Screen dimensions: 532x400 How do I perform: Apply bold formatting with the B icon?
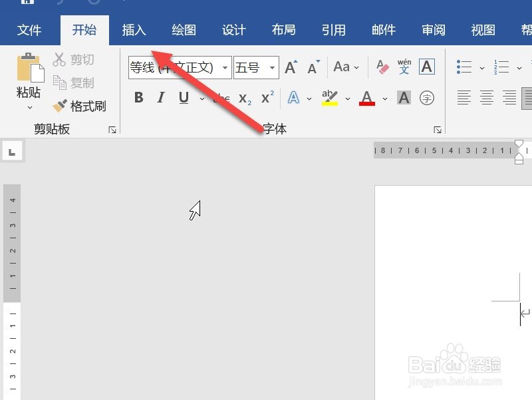pyautogui.click(x=138, y=97)
